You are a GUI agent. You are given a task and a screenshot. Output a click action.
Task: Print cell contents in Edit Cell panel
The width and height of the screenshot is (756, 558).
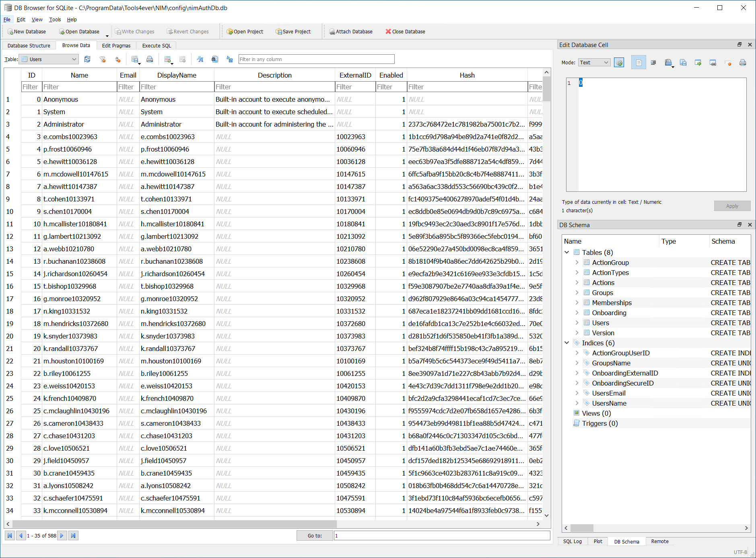point(743,63)
